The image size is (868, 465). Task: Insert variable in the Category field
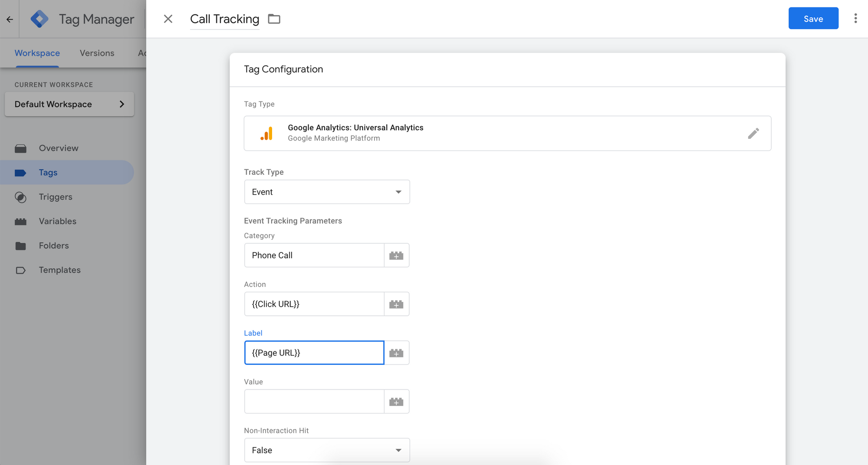[x=396, y=255]
